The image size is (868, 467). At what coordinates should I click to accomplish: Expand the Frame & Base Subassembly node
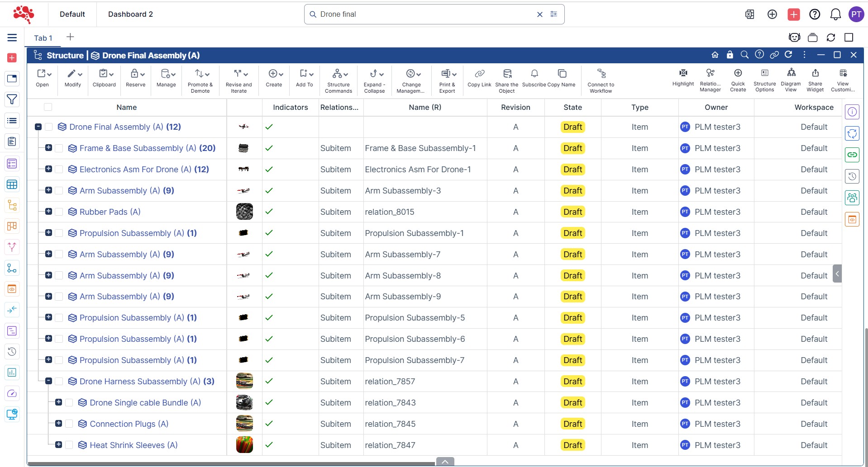coord(48,148)
